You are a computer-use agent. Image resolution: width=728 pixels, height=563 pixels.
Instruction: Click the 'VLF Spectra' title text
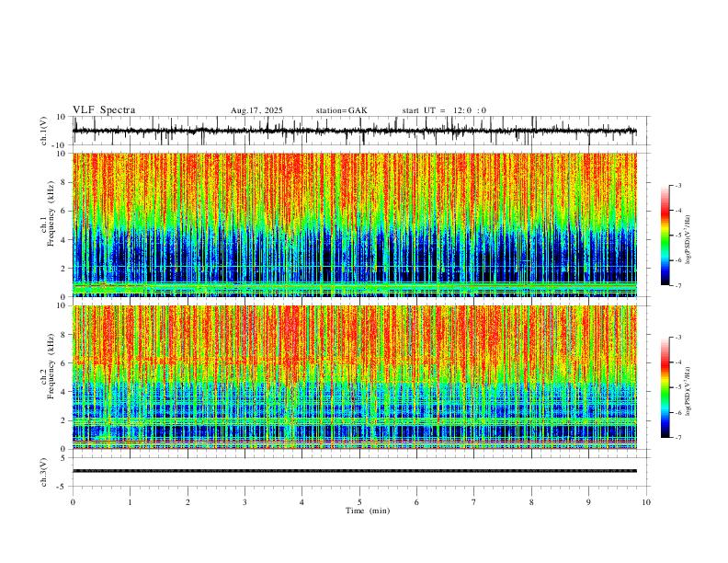[x=104, y=110]
